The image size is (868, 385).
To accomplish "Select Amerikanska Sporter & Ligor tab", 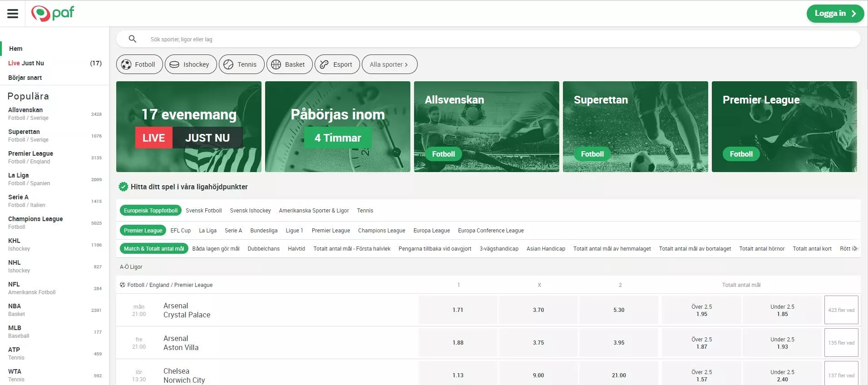I will click(x=314, y=211).
